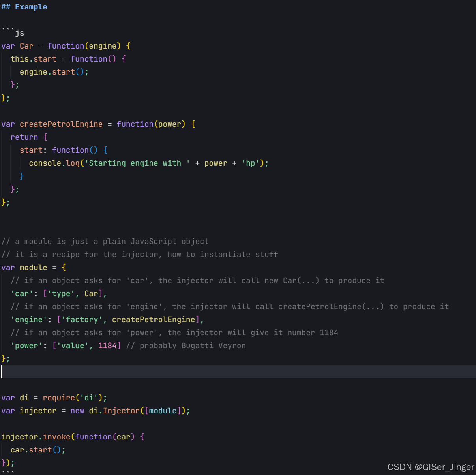Click the 'type' string in the car entry
This screenshot has width=476, height=475.
coord(61,293)
